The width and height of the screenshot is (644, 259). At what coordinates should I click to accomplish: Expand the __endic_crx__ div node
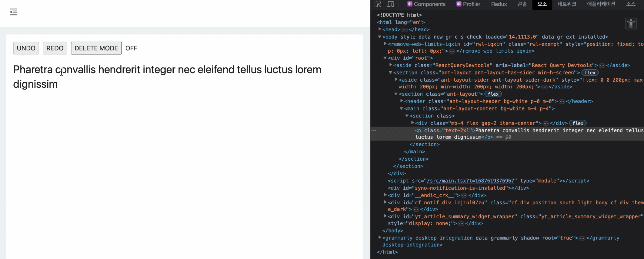[385, 195]
